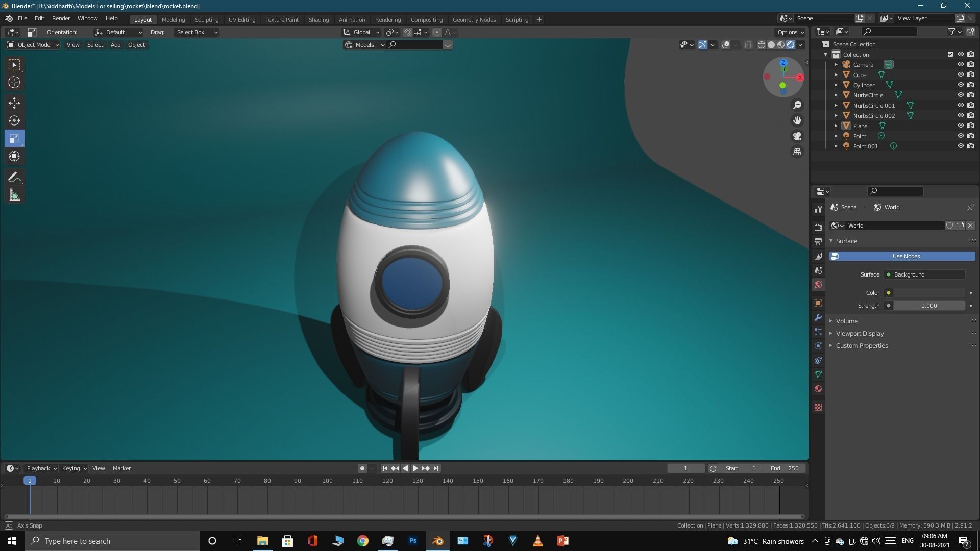Click the world Strength slider field
The height and width of the screenshot is (551, 980).
coord(928,306)
